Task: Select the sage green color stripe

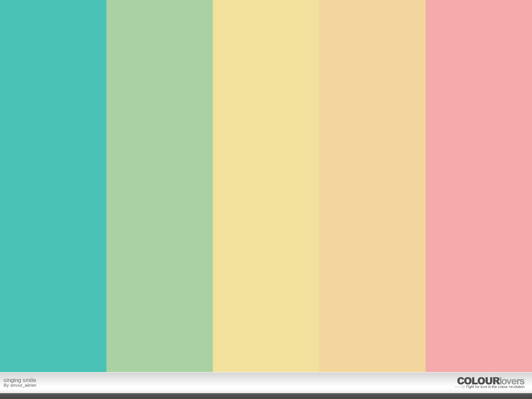Action: [160, 186]
